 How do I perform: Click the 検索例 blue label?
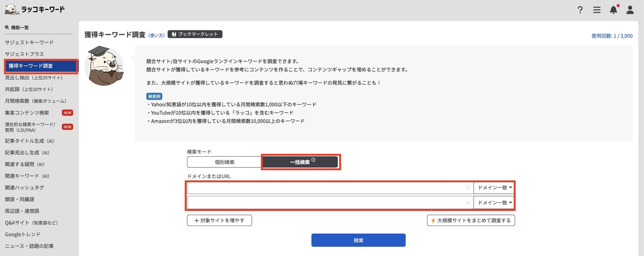click(154, 96)
